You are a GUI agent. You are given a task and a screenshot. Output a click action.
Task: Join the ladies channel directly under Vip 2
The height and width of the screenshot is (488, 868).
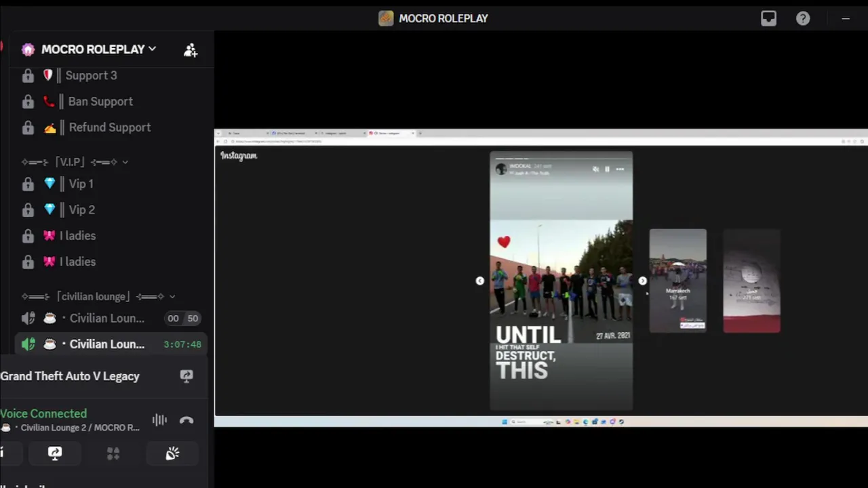tap(112, 235)
